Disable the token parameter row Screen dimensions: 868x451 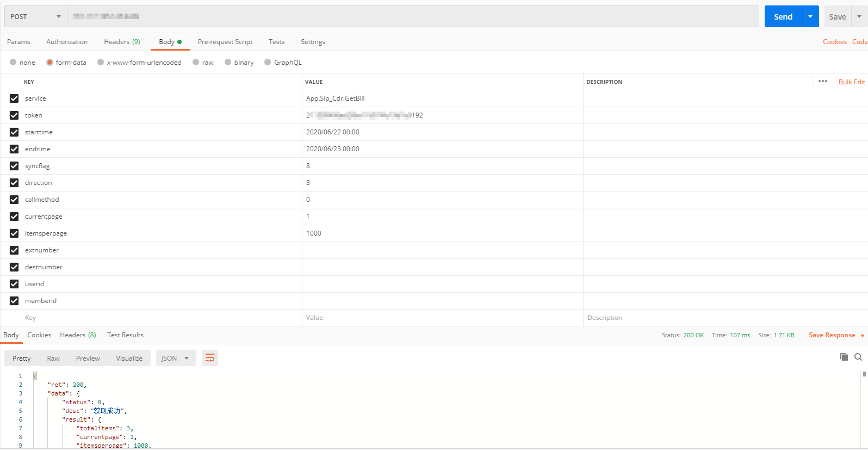14,115
